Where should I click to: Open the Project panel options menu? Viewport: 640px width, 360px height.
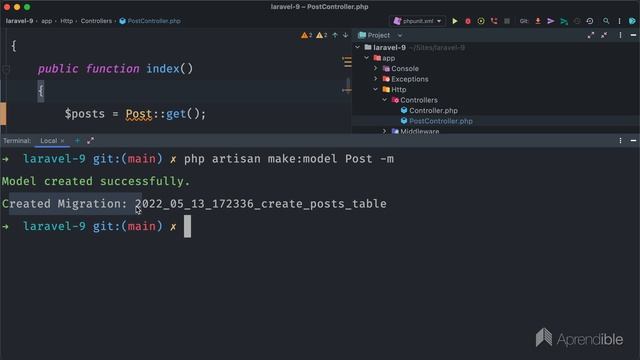[x=620, y=36]
